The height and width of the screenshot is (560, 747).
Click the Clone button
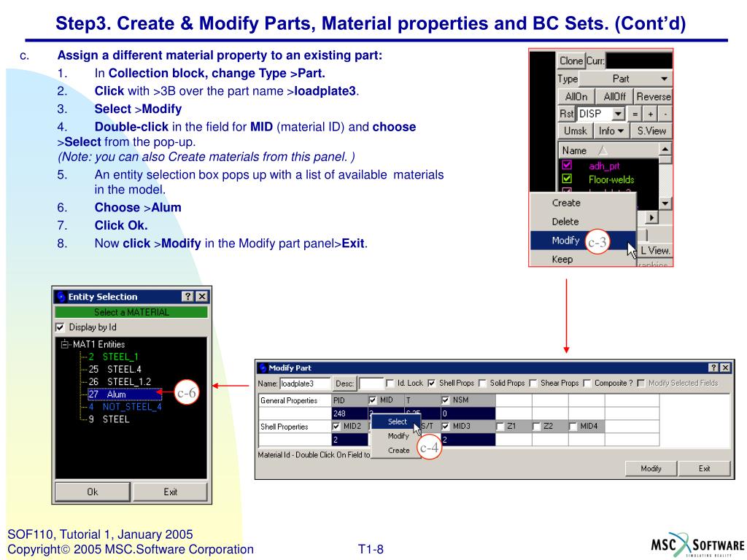(x=571, y=61)
